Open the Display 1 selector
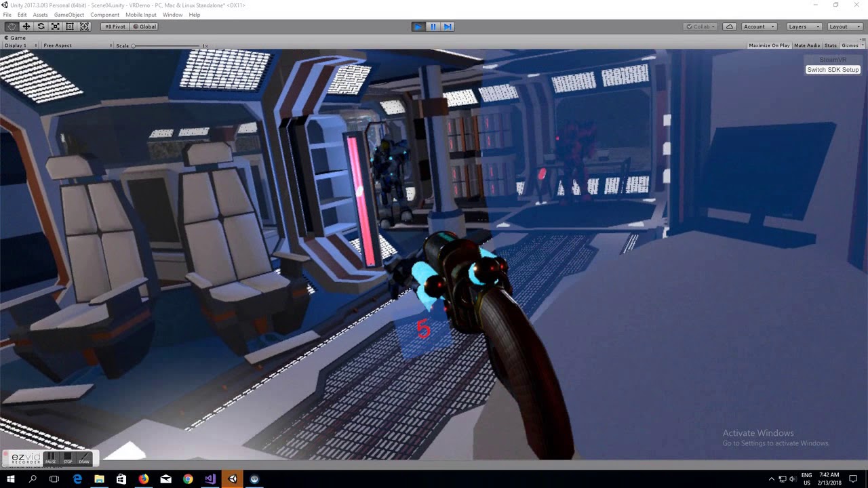This screenshot has height=488, width=868. pos(20,45)
